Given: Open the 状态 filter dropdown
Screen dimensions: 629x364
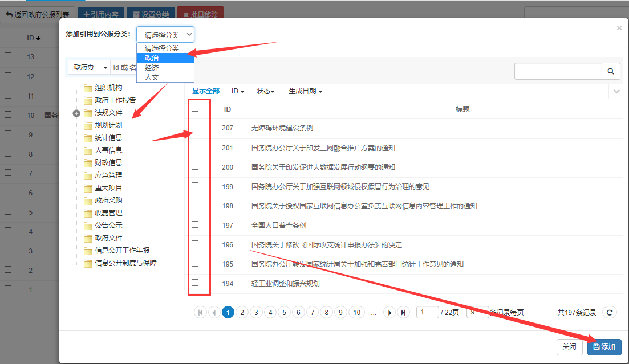Looking at the screenshot, I should tap(265, 91).
